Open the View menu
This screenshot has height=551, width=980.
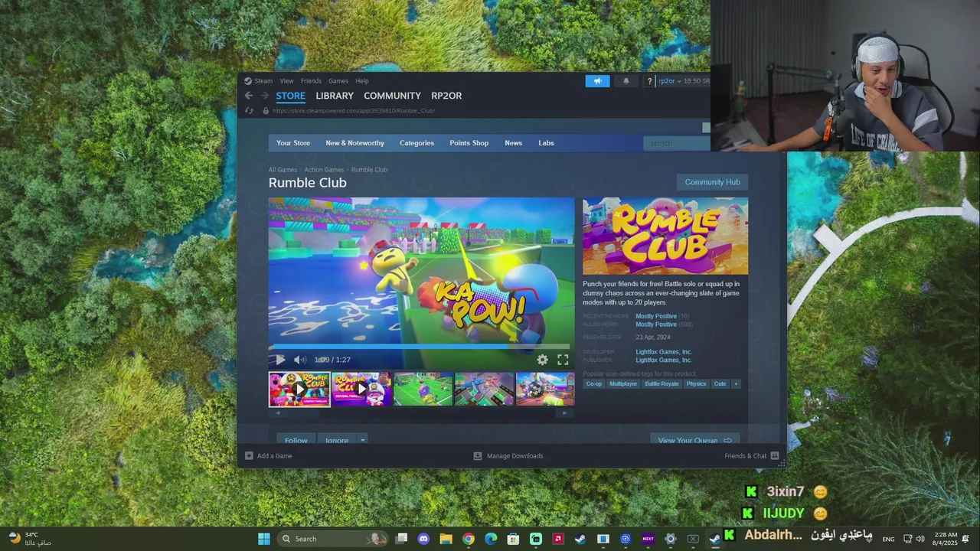(x=286, y=81)
